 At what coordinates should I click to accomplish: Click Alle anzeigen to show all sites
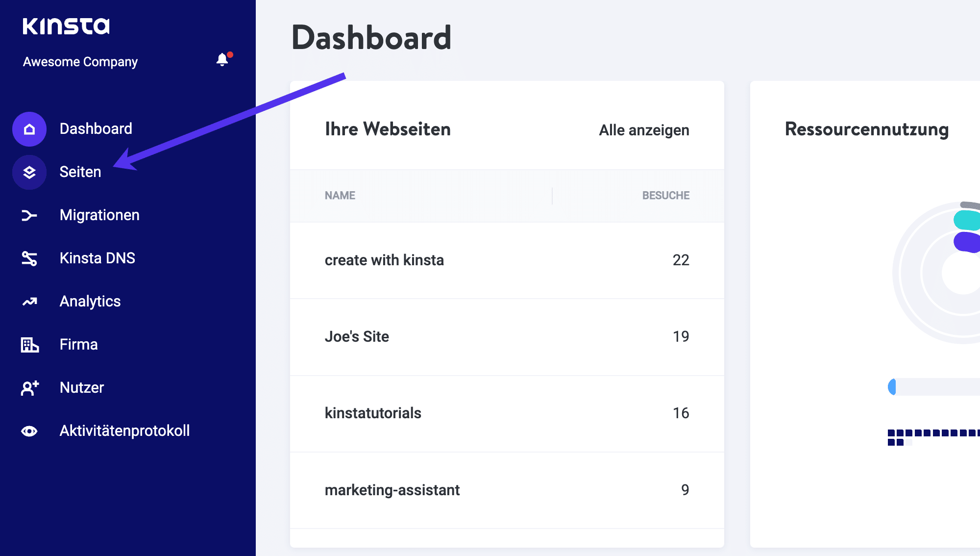coord(643,129)
